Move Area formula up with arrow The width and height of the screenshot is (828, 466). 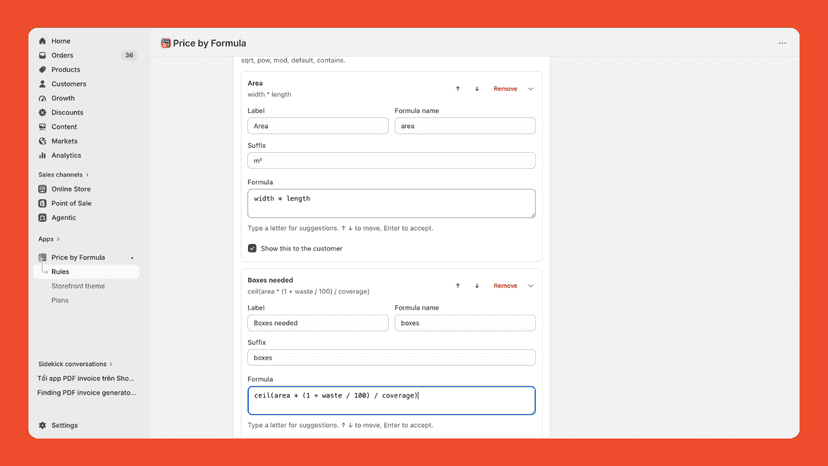(x=458, y=89)
